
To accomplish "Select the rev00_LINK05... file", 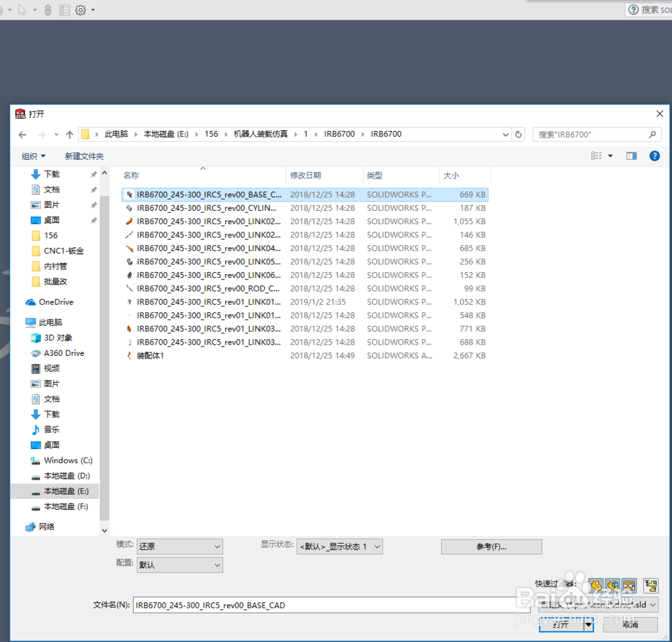I will click(305, 262).
